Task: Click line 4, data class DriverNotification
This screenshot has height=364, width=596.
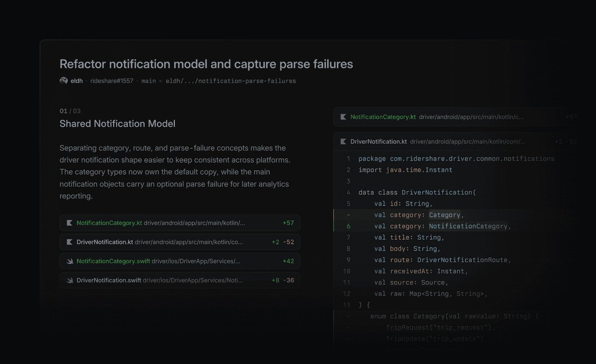Action: pos(417,192)
